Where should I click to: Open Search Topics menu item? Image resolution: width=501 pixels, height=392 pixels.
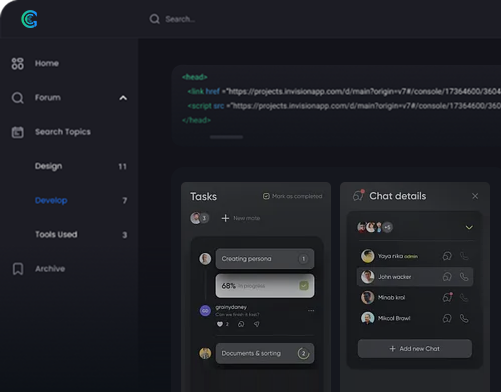(63, 132)
